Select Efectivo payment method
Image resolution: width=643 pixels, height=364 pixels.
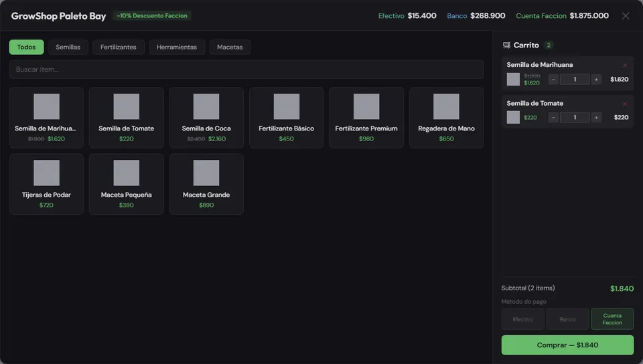523,319
